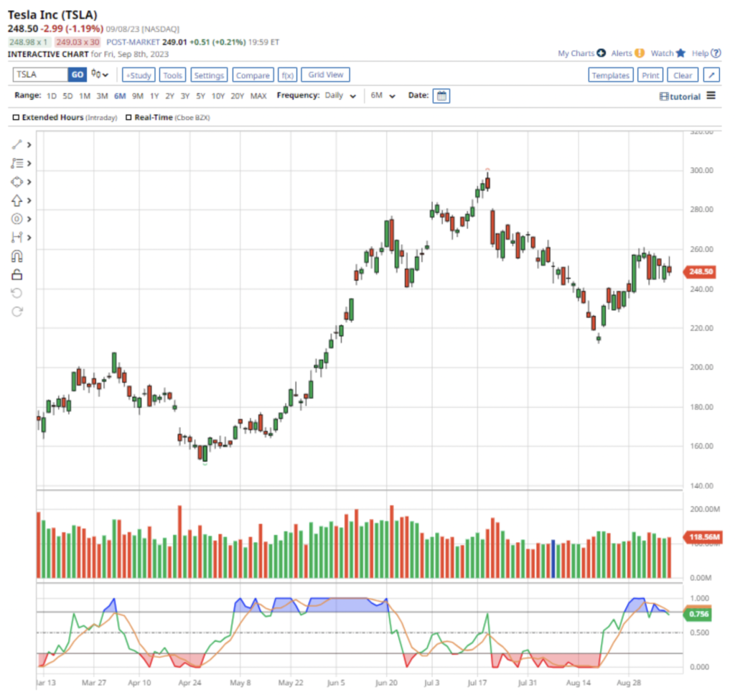
Task: Choose the 3Y range
Action: click(185, 96)
